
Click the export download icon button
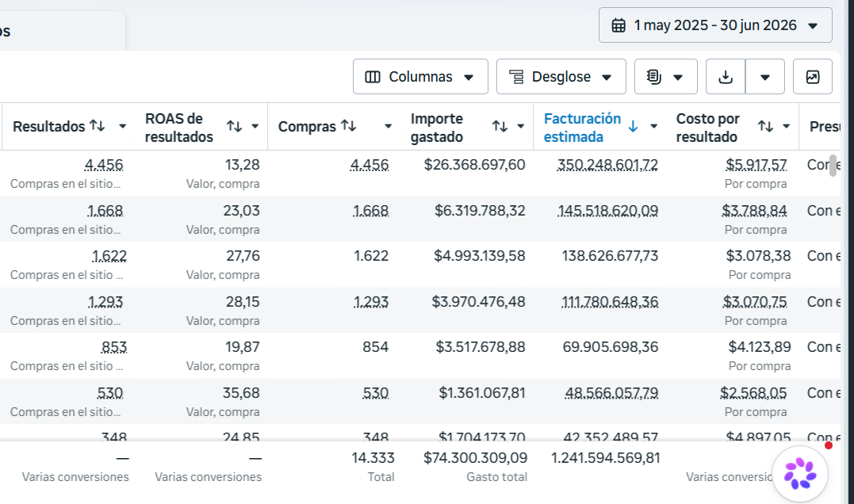point(726,77)
